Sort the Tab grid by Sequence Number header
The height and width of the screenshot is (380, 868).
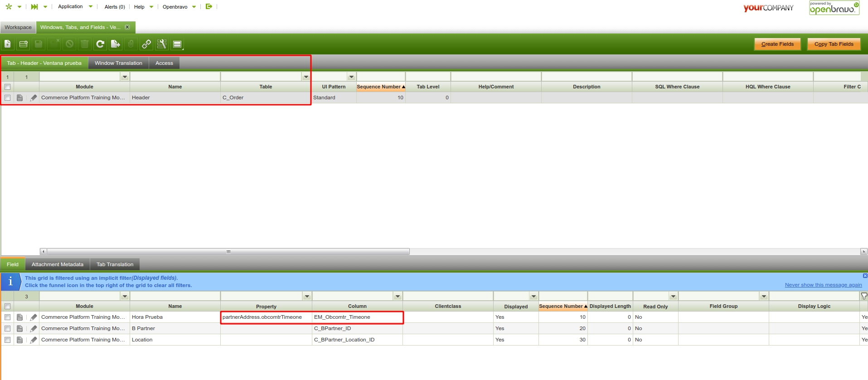(x=381, y=87)
